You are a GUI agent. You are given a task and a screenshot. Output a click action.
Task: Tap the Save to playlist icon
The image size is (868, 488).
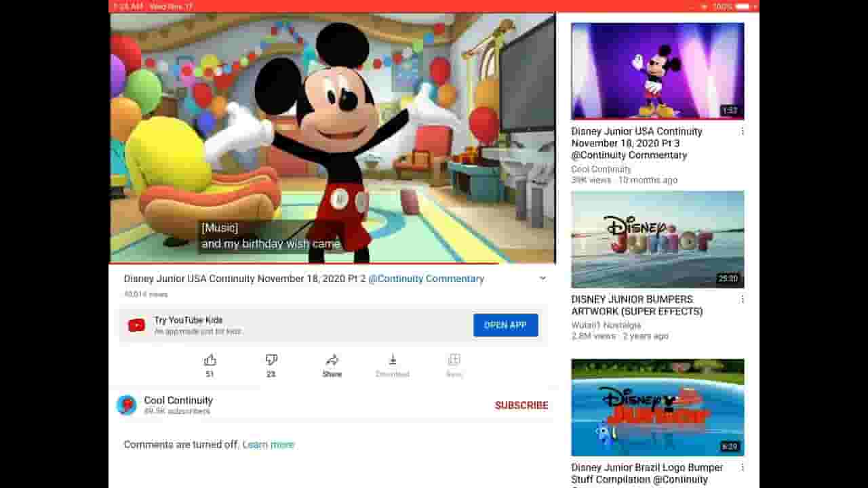[x=454, y=360]
